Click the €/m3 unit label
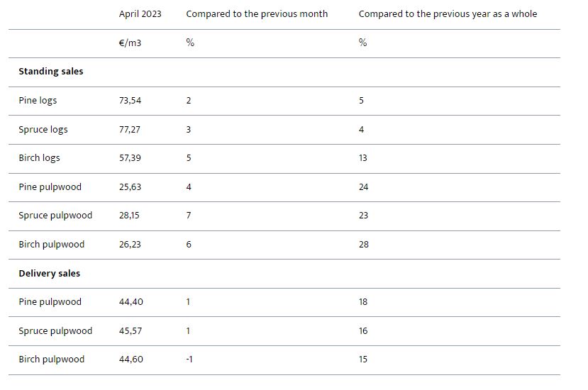This screenshot has height=390, width=588. 130,43
